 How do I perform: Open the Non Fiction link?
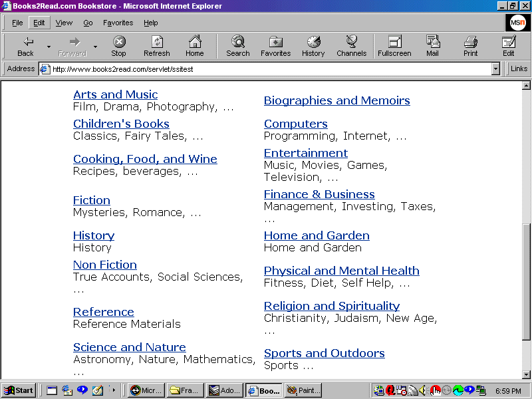point(105,265)
